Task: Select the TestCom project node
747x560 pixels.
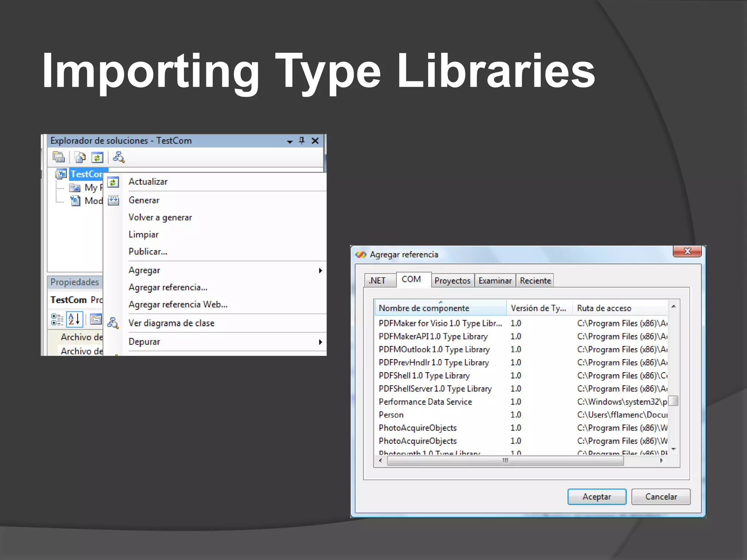Action: point(87,174)
